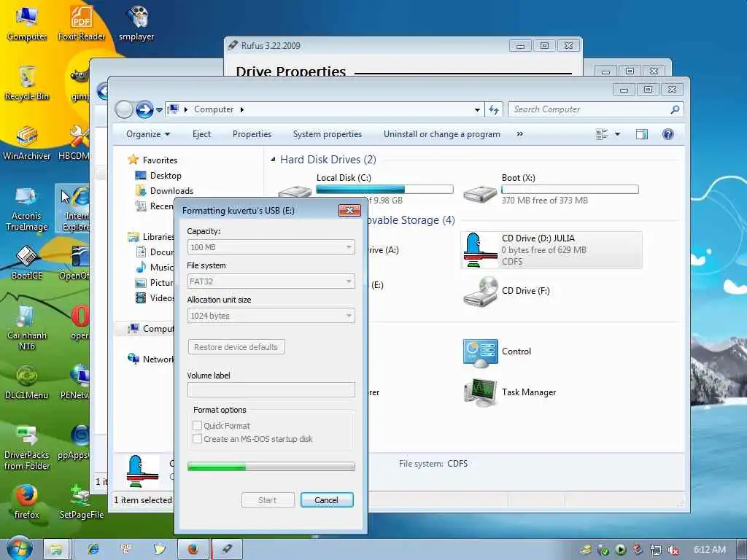Expand the address bar history dropdown
Screen dimensions: 747x560
point(477,110)
